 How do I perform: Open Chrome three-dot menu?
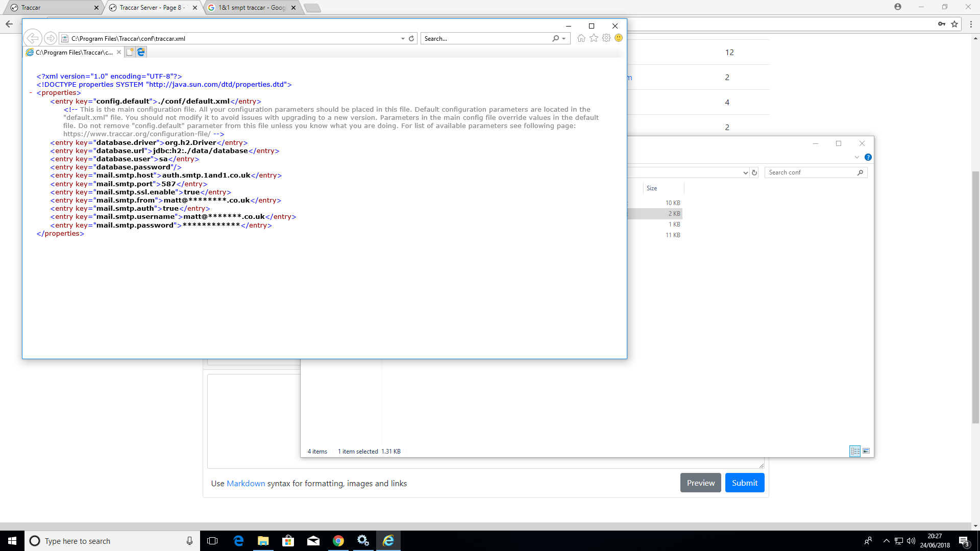point(971,24)
